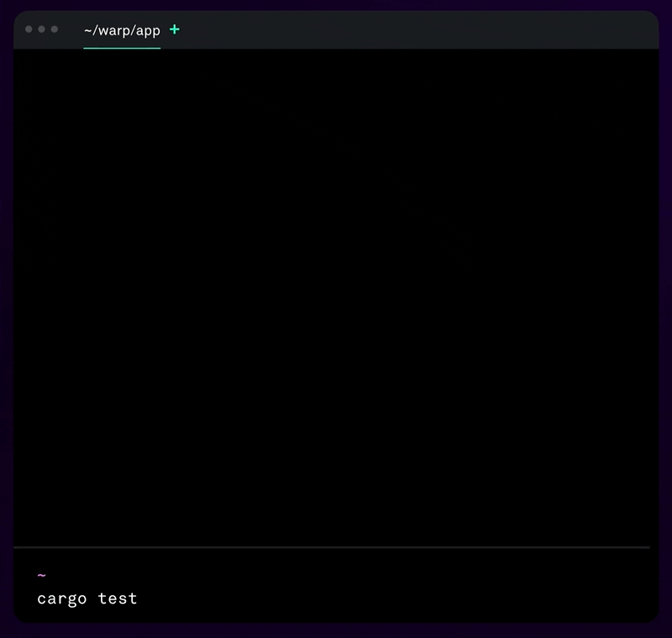Viewport: 672px width, 638px height.
Task: Click the first gray window control dot
Action: coord(29,29)
